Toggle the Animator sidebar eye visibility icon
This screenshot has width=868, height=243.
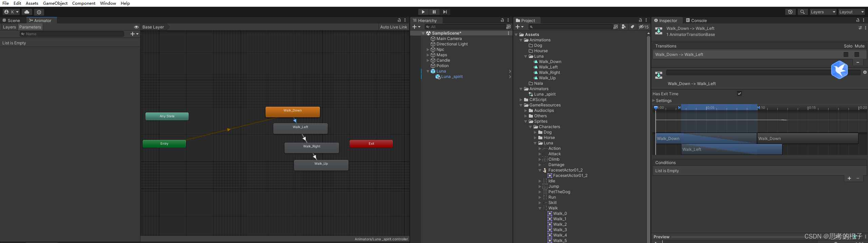point(136,27)
